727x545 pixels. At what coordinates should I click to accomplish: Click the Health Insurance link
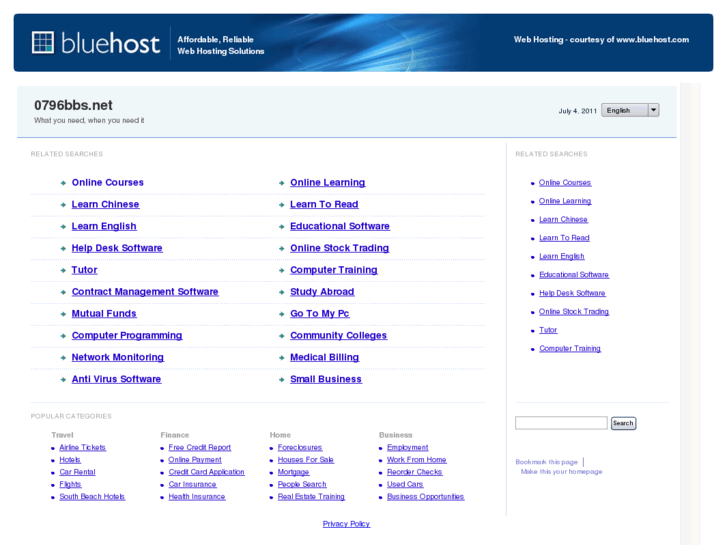click(197, 497)
